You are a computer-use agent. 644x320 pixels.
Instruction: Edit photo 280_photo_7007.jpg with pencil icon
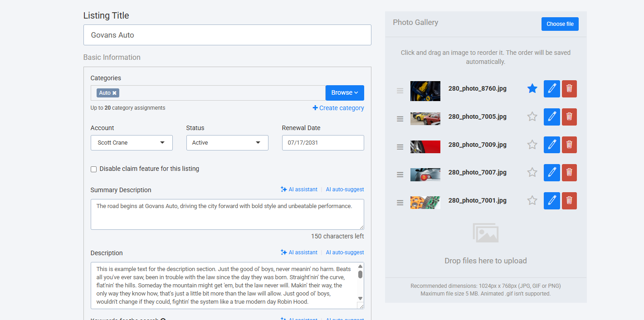pos(552,173)
